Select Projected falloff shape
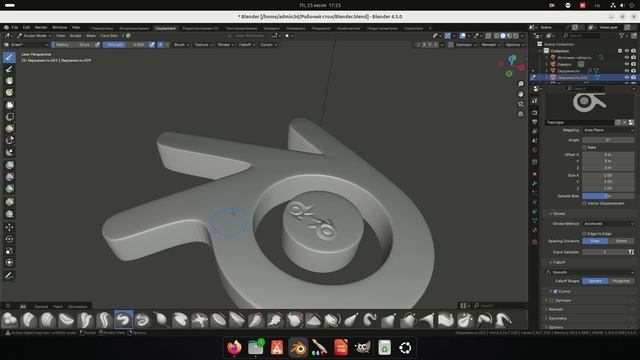Viewport: 640px width, 360px height. 621,281
